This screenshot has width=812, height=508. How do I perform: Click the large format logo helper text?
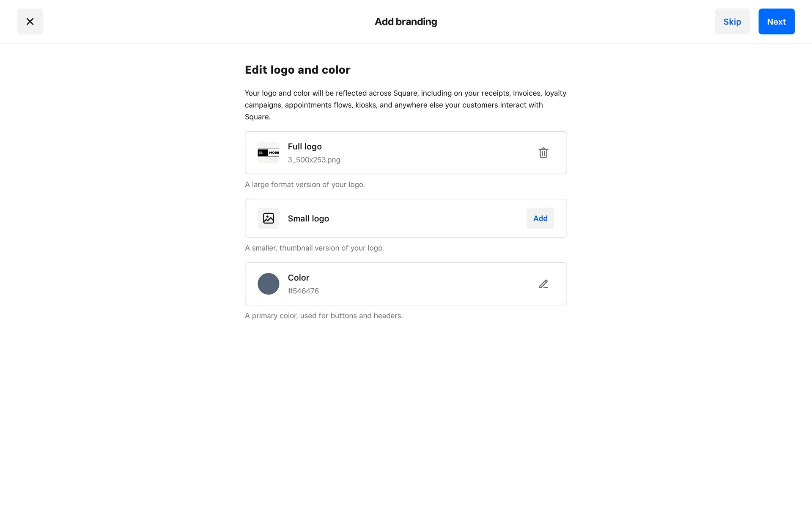[x=304, y=185]
